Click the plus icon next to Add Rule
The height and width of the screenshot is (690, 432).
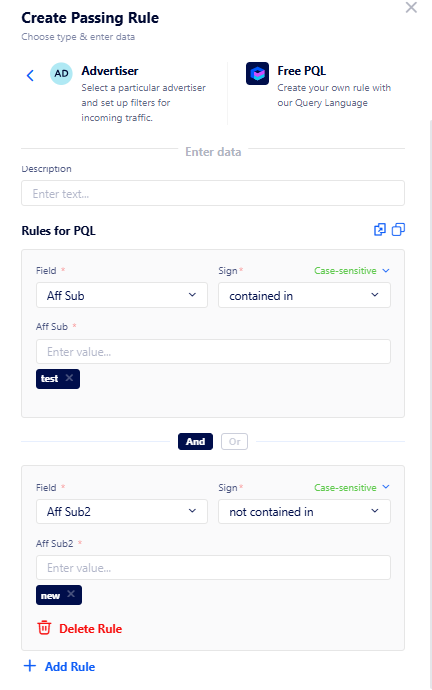click(x=29, y=666)
